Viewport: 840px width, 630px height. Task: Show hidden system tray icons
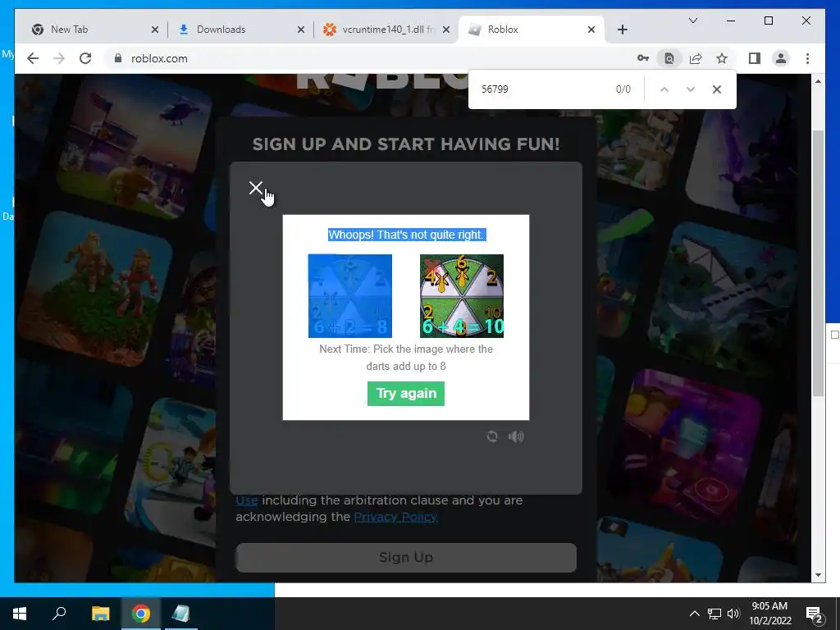(x=694, y=614)
